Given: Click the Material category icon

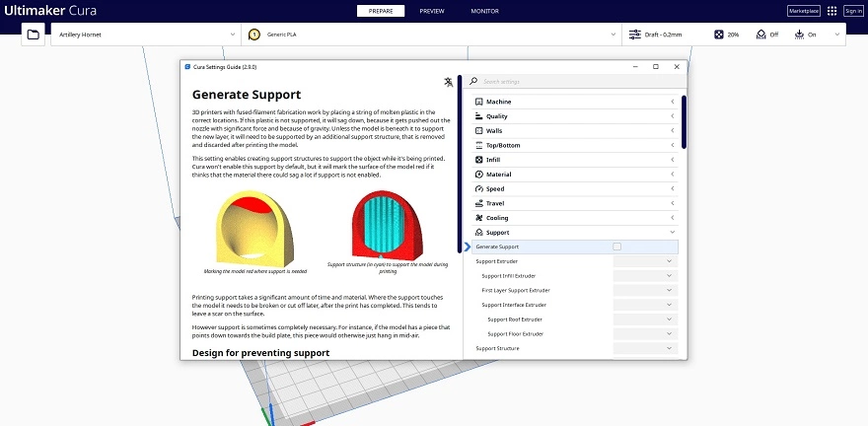Looking at the screenshot, I should 478,175.
